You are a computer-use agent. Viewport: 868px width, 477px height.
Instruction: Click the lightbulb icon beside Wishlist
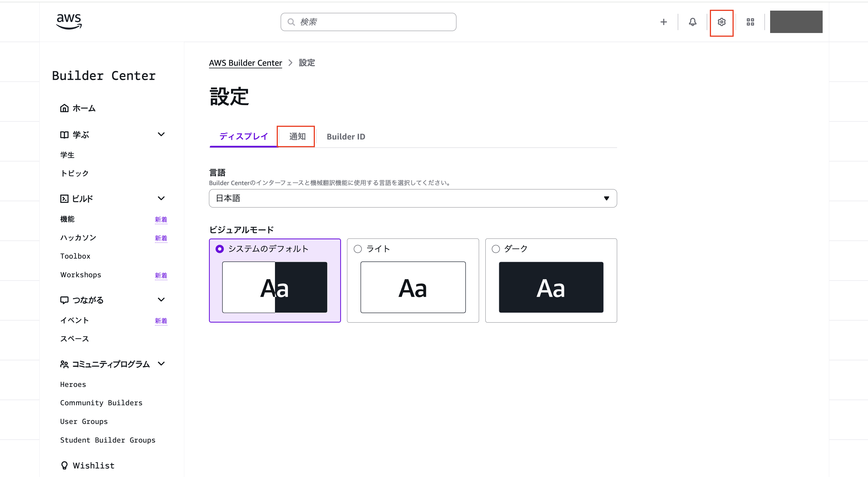64,466
